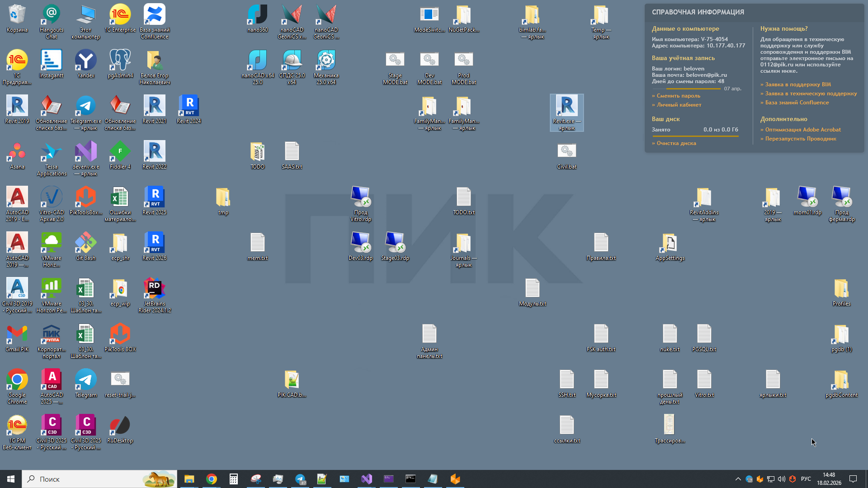Click the volume icon in system tray
The image size is (868, 488).
[x=782, y=479]
